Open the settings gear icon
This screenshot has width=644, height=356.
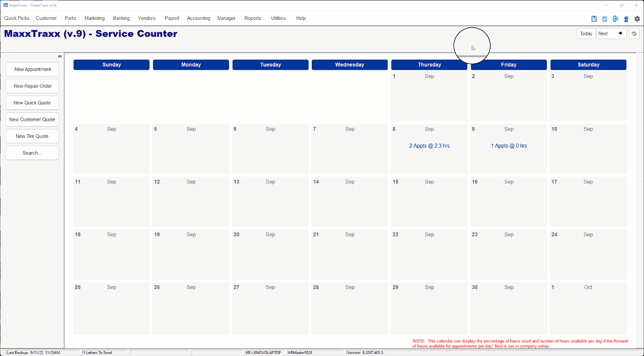(x=637, y=18)
